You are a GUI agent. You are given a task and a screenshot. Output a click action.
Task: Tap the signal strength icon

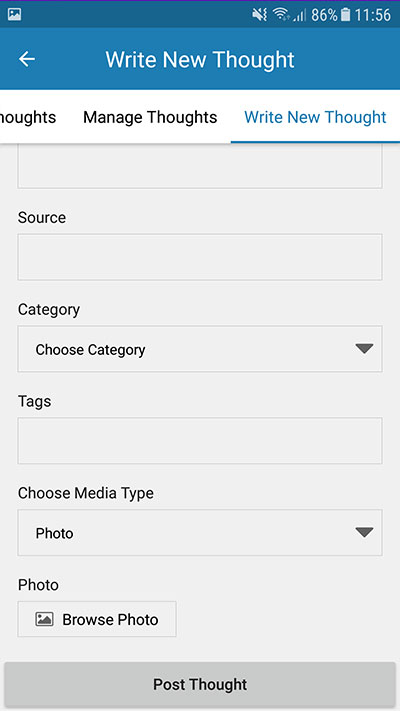299,16
